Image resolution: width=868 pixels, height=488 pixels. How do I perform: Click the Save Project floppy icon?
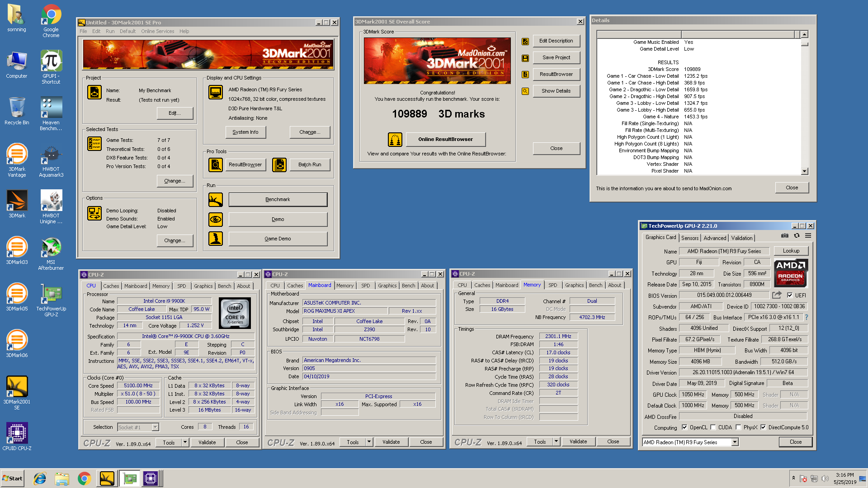tap(525, 58)
